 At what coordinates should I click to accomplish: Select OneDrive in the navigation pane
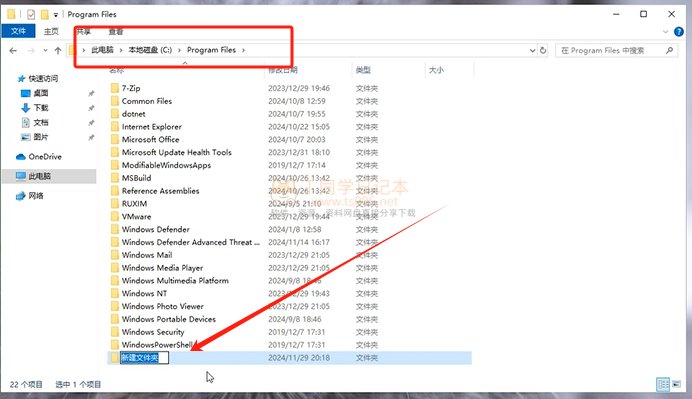pyautogui.click(x=45, y=157)
